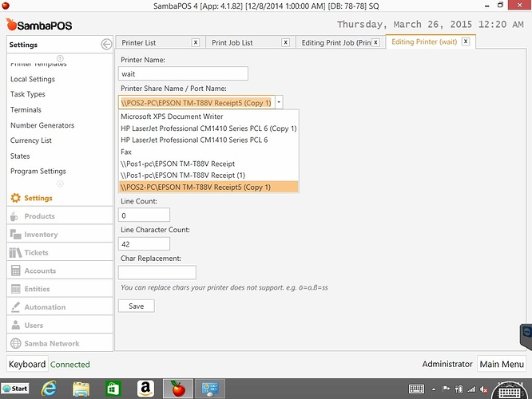The height and width of the screenshot is (399, 532).
Task: Click the Keyboard button
Action: tap(27, 364)
